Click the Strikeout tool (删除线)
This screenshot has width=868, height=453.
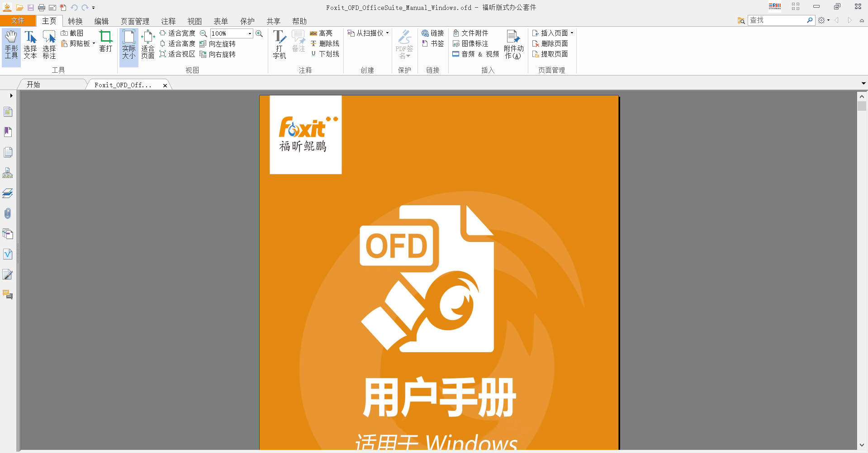pos(325,43)
